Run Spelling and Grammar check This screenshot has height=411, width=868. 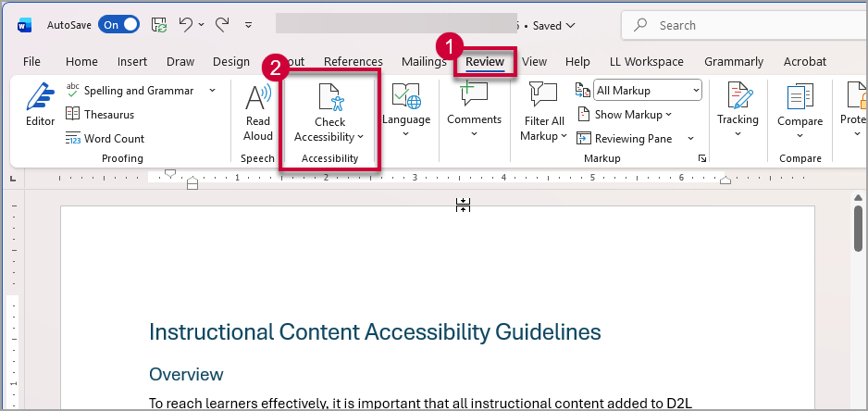[130, 91]
